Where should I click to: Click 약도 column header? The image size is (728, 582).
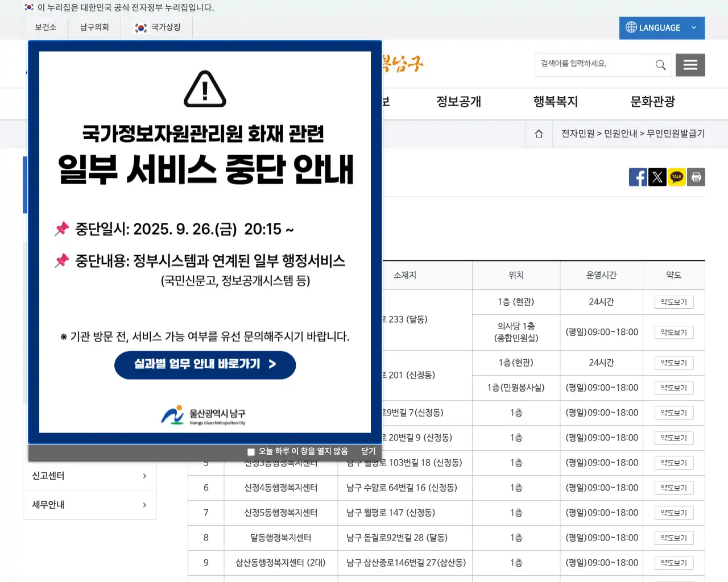(673, 275)
